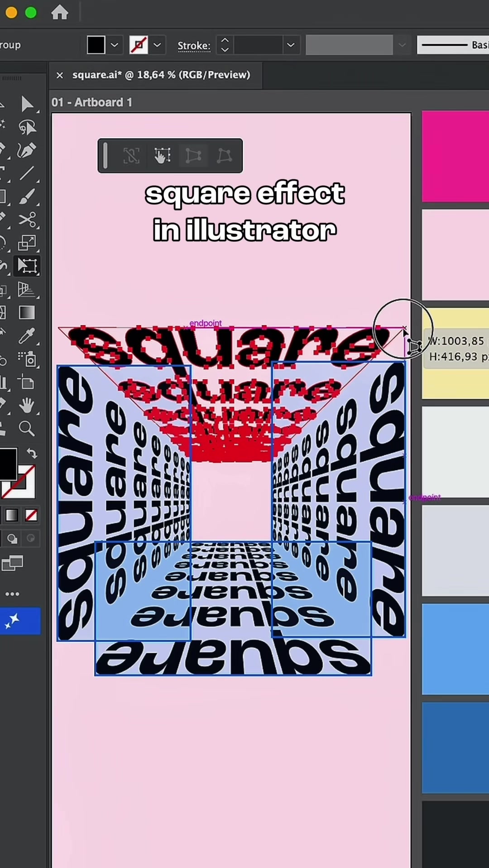Select the Direct Selection tool

tap(27, 104)
